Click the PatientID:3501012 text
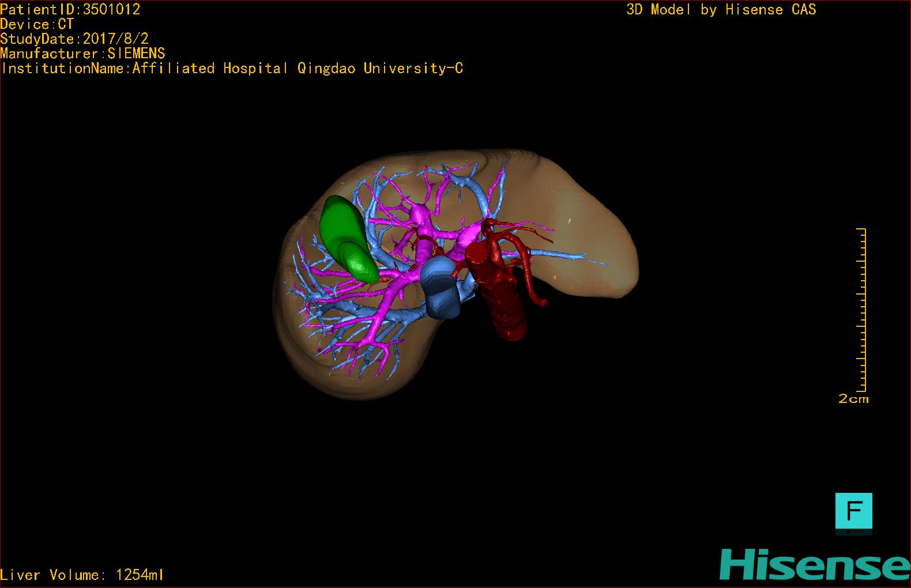This screenshot has width=911, height=588. (70, 9)
